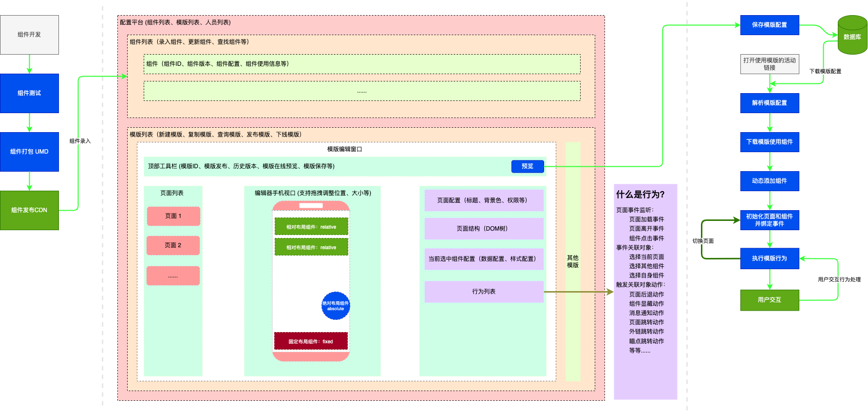Click the 什么是行为? heading
Image resolution: width=868 pixels, height=414 pixels.
click(x=641, y=195)
